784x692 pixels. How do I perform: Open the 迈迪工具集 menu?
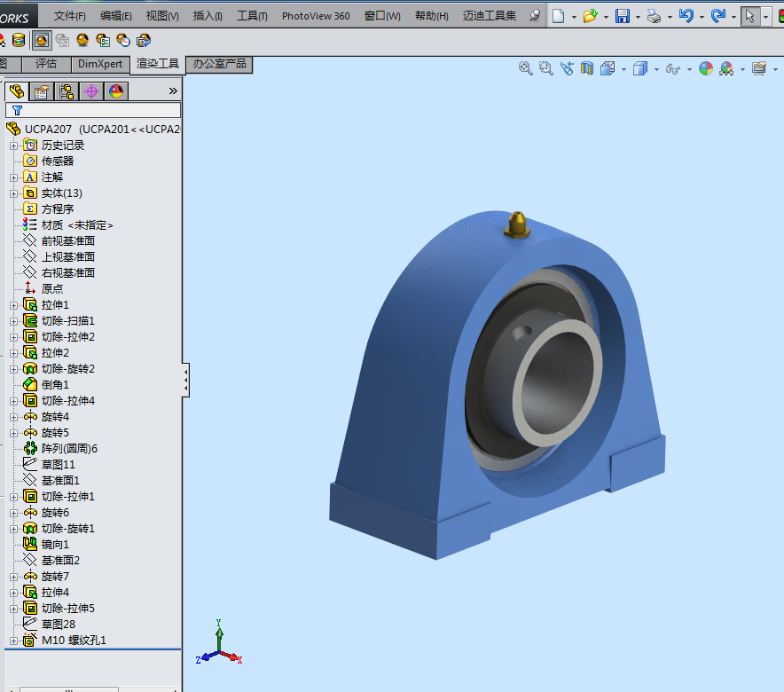click(x=489, y=16)
